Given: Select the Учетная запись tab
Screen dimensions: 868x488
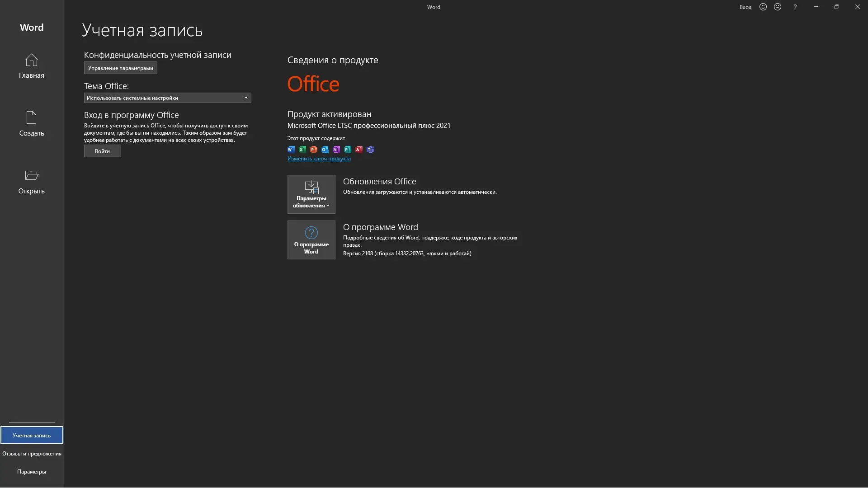Looking at the screenshot, I should 32,435.
